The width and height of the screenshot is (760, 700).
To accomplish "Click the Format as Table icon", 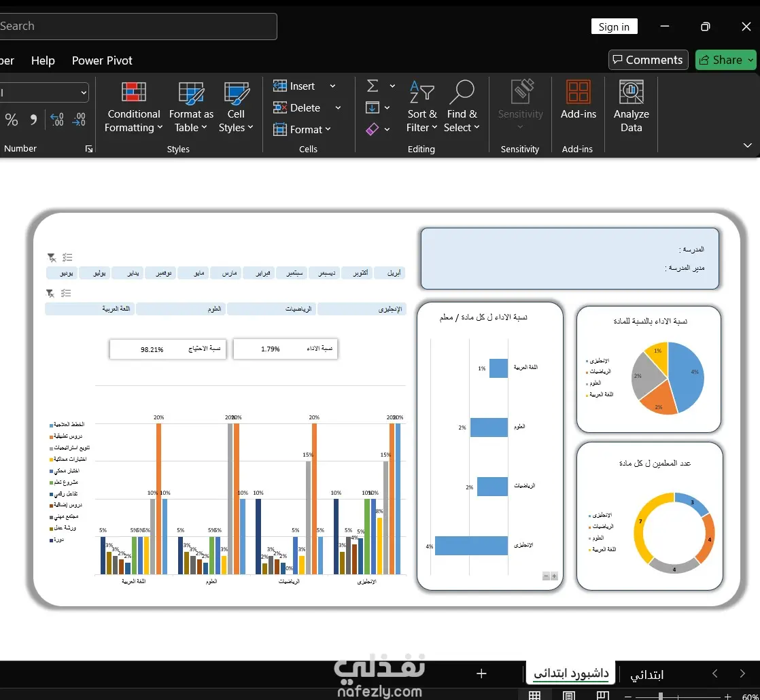I will (x=191, y=93).
